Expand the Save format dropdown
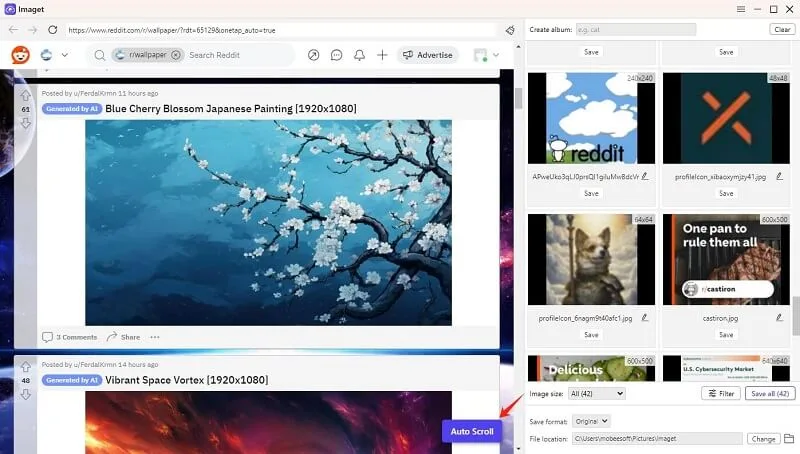This screenshot has width=800, height=454. 591,421
